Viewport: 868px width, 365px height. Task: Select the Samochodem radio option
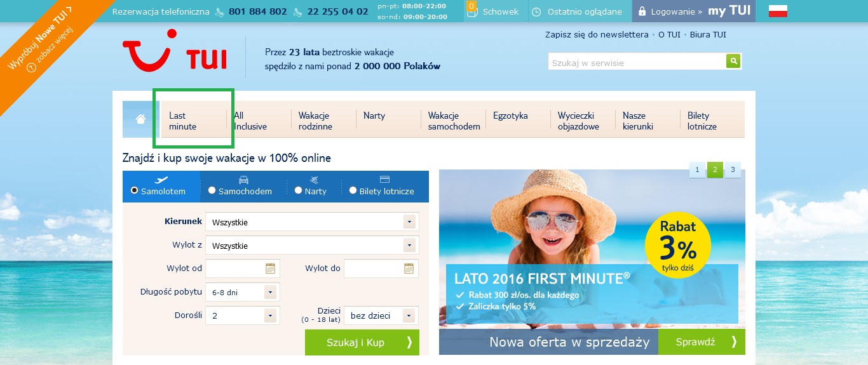coord(212,190)
